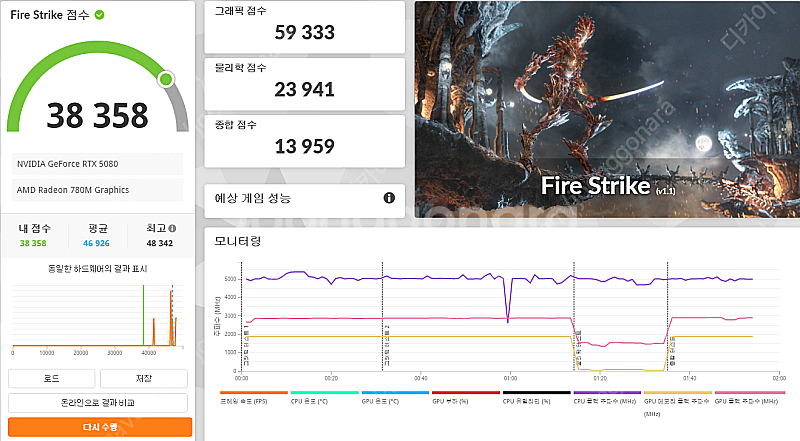Select the NVIDIA GeForce RTX 5080 entry
This screenshot has height=441, width=800.
[97, 164]
